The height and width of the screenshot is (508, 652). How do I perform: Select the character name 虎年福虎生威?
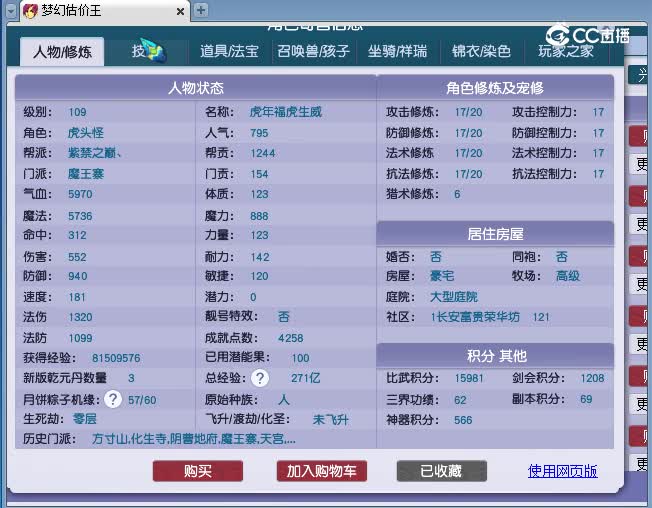point(286,112)
